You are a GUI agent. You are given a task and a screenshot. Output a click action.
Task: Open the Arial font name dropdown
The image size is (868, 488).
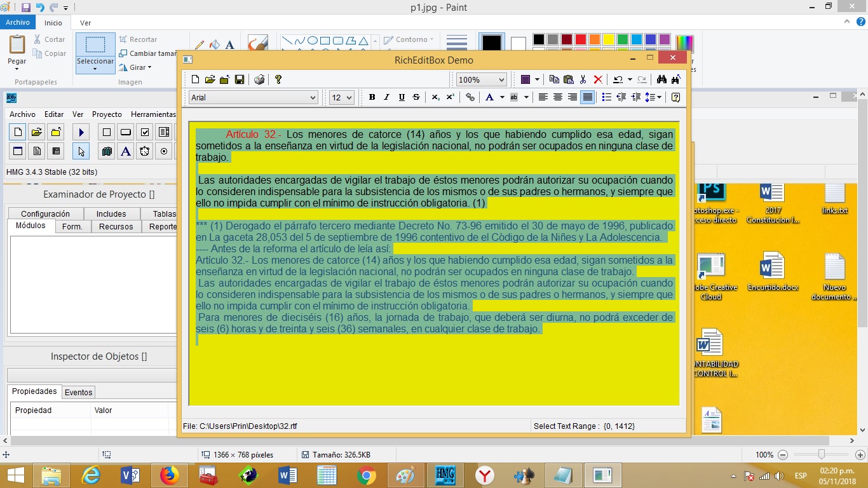253,97
